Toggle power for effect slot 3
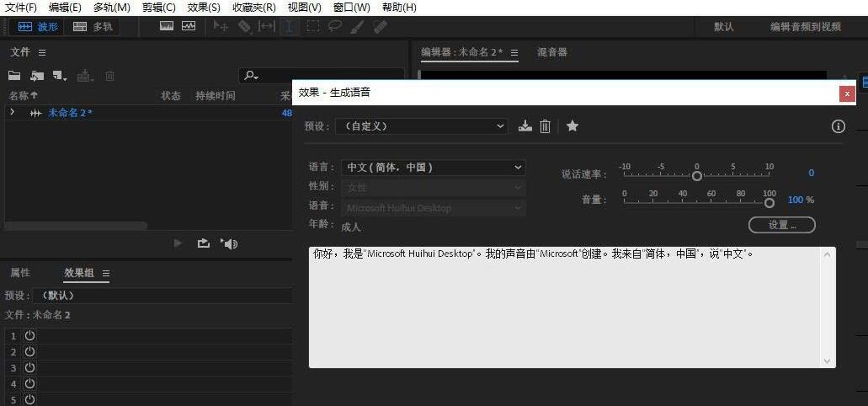The height and width of the screenshot is (406, 868). 29,368
